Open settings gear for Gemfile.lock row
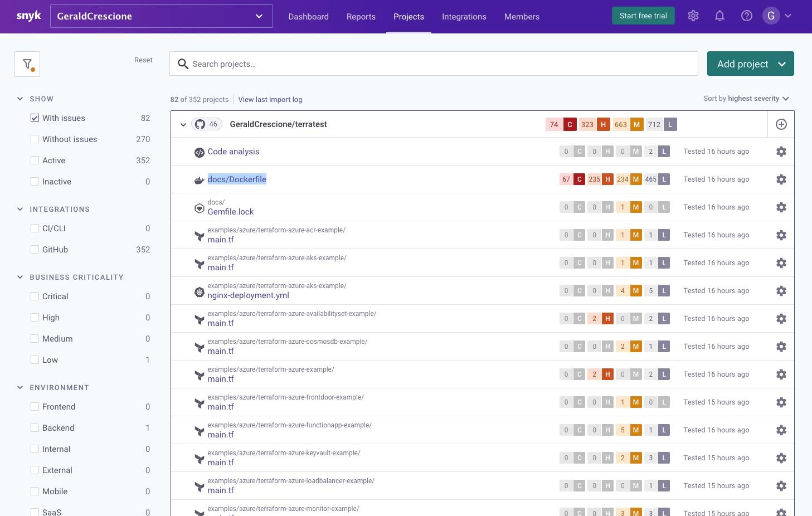The height and width of the screenshot is (516, 812). click(x=781, y=207)
